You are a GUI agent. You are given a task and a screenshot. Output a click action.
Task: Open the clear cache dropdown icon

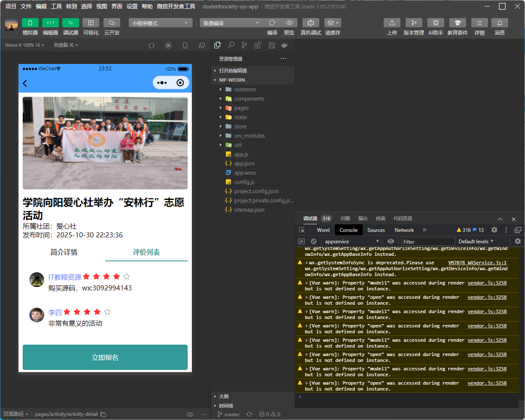[x=333, y=23]
